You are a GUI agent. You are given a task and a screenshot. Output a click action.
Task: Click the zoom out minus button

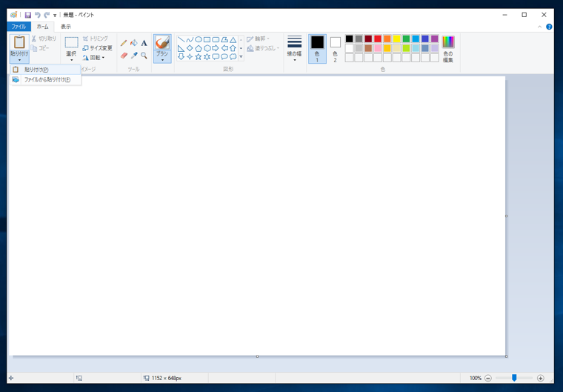point(488,378)
